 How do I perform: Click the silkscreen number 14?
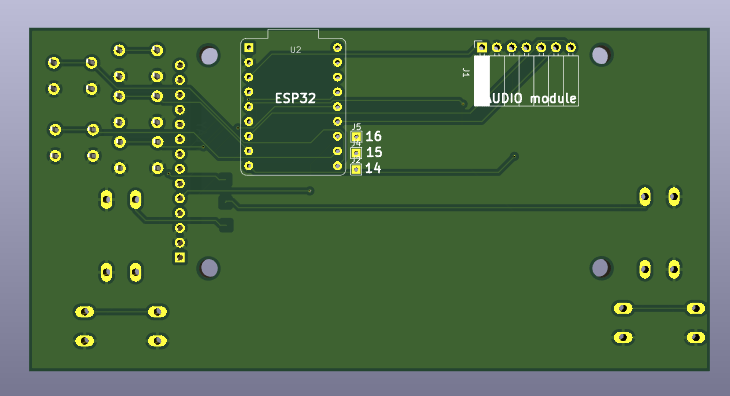(x=373, y=168)
